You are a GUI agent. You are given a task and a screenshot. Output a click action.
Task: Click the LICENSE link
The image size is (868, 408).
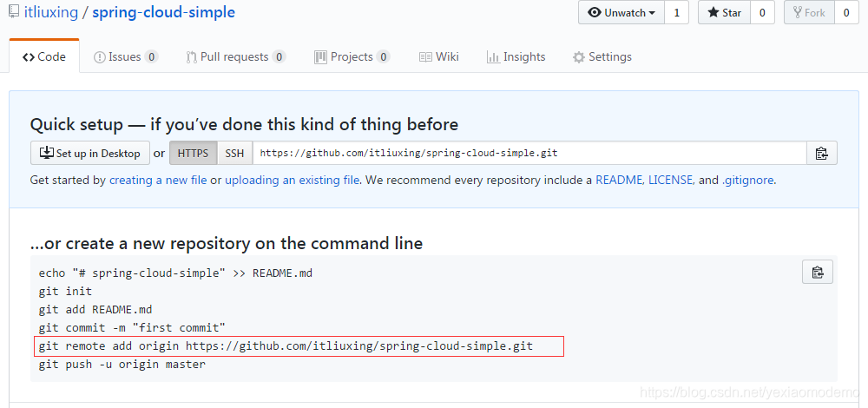click(670, 181)
